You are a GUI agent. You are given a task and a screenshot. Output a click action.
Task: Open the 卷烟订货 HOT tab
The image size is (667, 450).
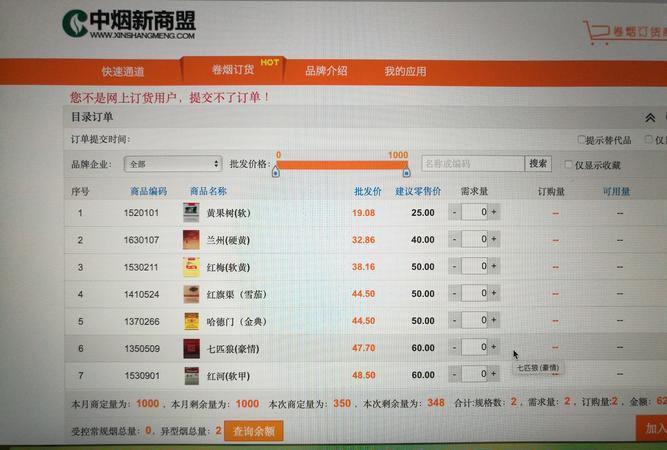233,70
